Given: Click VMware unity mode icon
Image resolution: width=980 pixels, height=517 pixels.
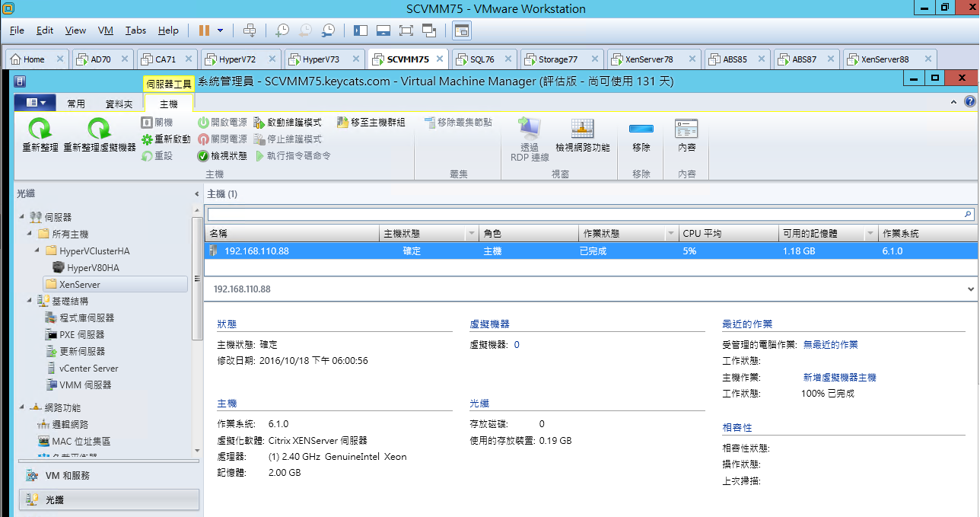Looking at the screenshot, I should point(428,30).
